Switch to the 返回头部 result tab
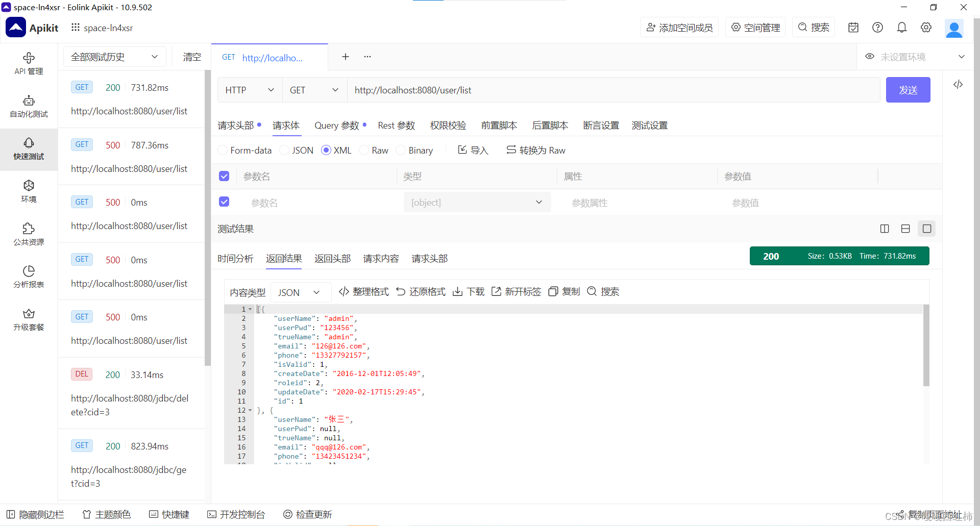 click(x=332, y=258)
